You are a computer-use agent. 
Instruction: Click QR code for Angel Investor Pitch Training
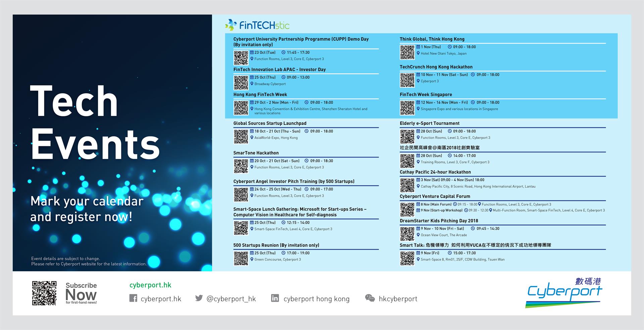[x=241, y=195]
